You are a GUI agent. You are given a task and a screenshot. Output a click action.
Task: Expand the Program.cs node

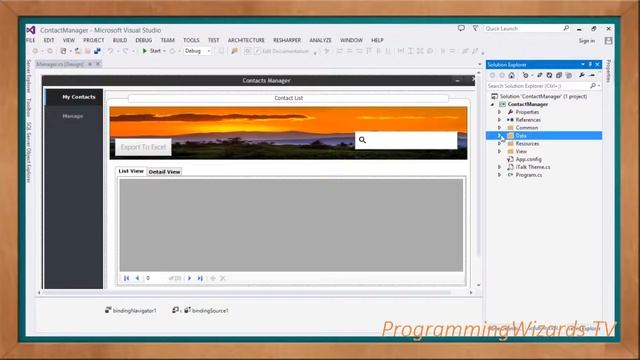499,175
